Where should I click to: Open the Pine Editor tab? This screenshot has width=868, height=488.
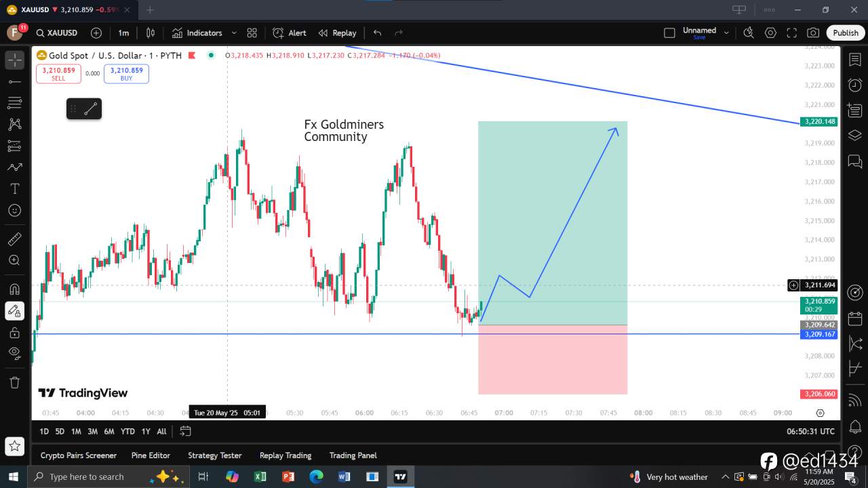point(151,455)
